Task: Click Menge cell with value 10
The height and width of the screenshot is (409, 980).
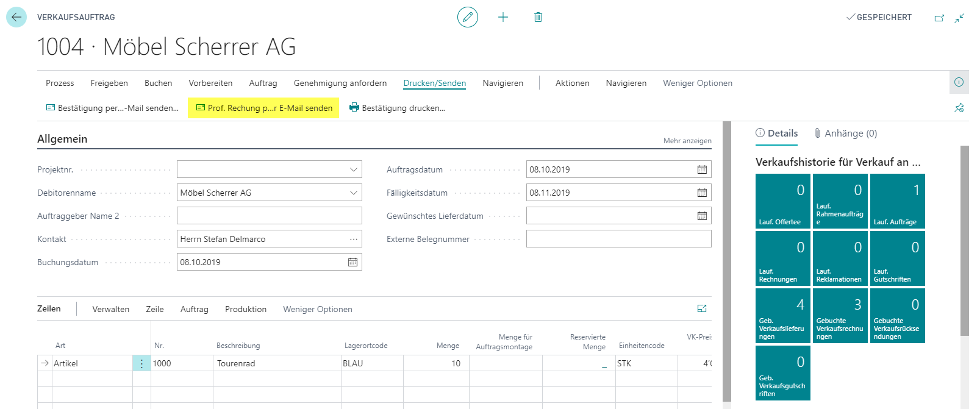Action: pyautogui.click(x=436, y=363)
